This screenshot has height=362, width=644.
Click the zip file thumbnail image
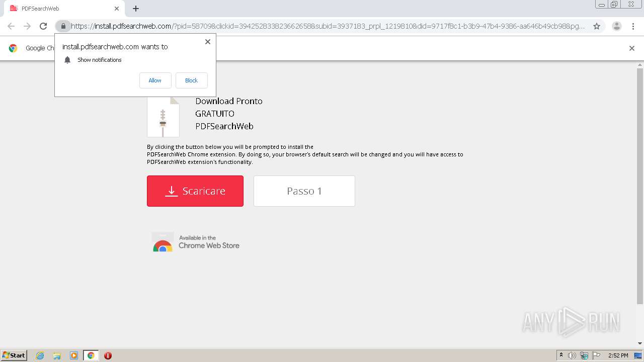[x=163, y=117]
